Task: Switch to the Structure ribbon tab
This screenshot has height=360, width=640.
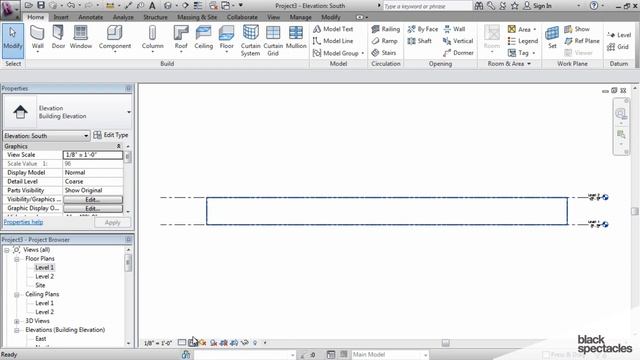Action: click(x=155, y=17)
